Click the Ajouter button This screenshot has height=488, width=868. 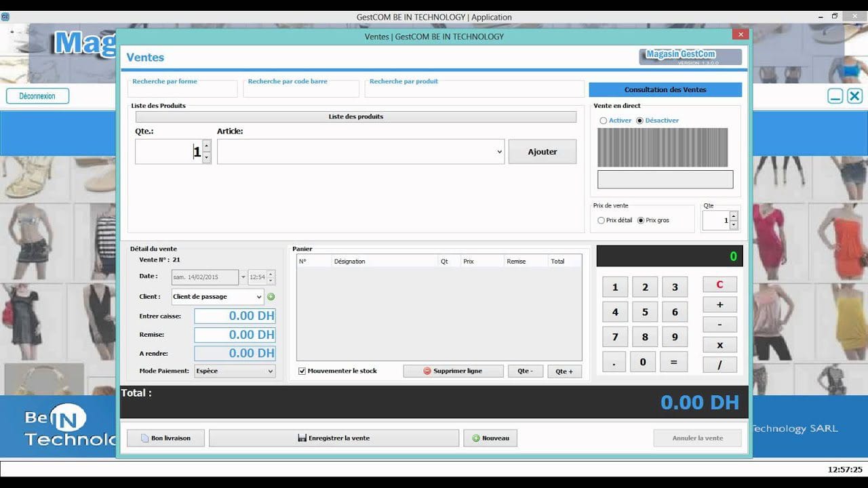(542, 152)
